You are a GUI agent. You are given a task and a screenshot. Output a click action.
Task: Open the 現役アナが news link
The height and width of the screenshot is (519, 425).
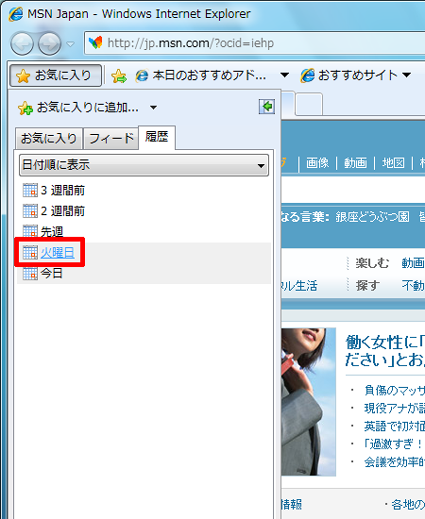pyautogui.click(x=395, y=408)
